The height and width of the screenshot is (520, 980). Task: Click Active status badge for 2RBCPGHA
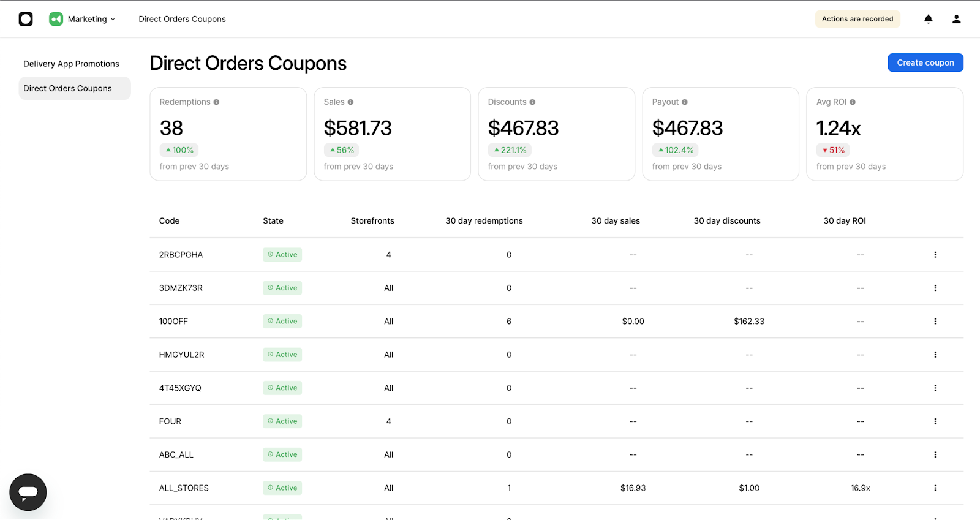coord(282,255)
